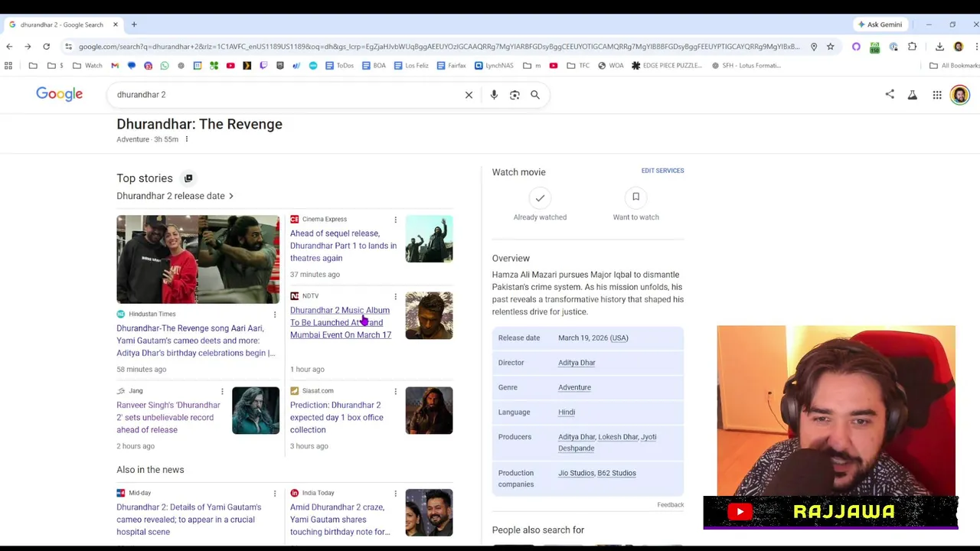Open the Twitch bookmark icon
The height and width of the screenshot is (551, 980).
pos(263,66)
